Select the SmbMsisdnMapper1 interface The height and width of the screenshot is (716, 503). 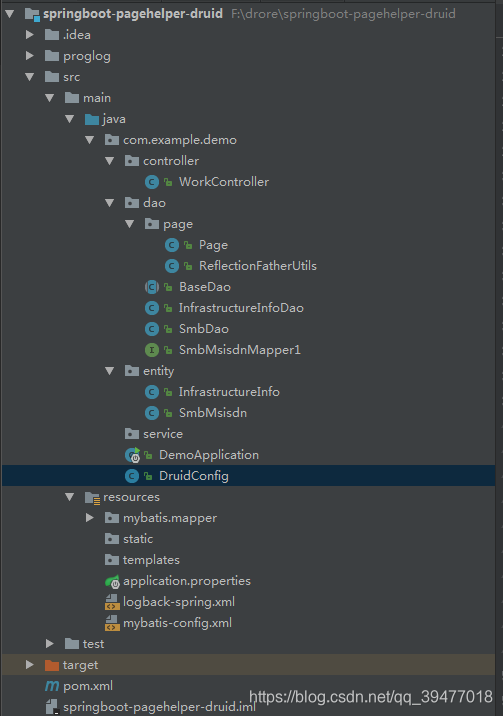pos(240,350)
